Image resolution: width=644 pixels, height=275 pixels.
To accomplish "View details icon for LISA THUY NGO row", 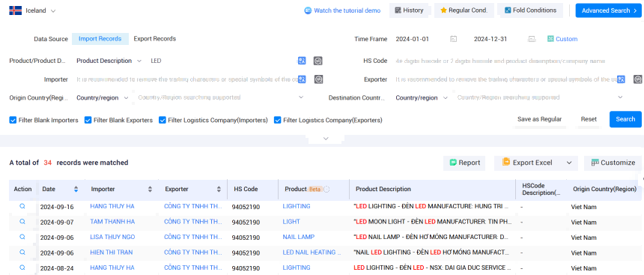I will pos(22,237).
